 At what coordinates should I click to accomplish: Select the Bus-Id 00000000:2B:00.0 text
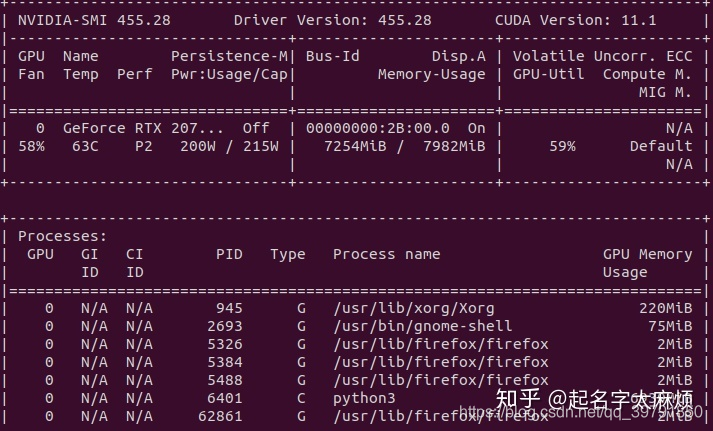click(x=377, y=128)
